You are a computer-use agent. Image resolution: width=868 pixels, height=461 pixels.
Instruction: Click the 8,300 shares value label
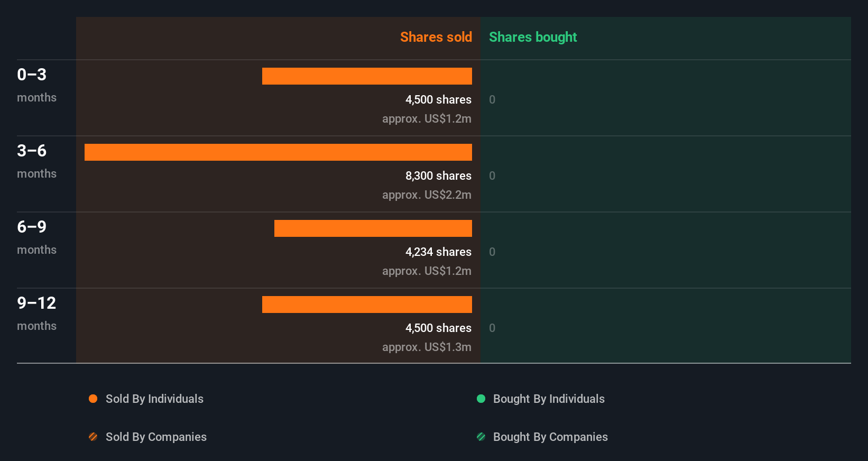[438, 176]
